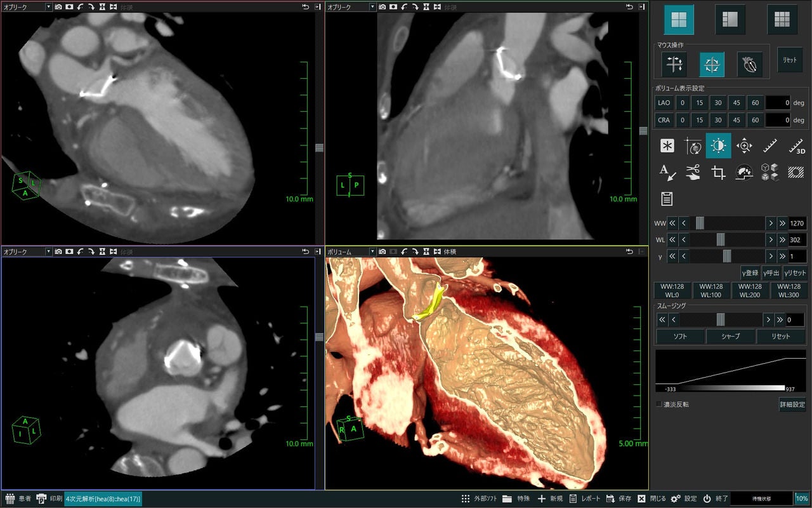Activate the heart axis mouse mode icon
The height and width of the screenshot is (508, 812).
[749, 64]
